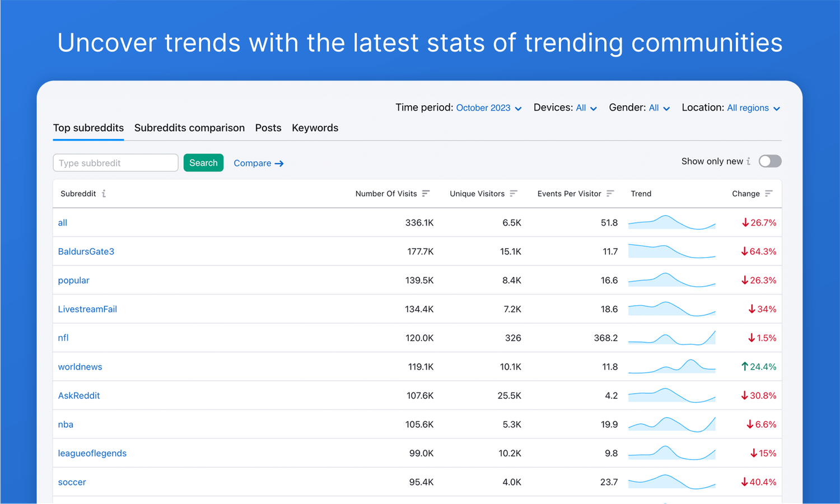
Task: Open the nfl subreddit link
Action: point(63,338)
